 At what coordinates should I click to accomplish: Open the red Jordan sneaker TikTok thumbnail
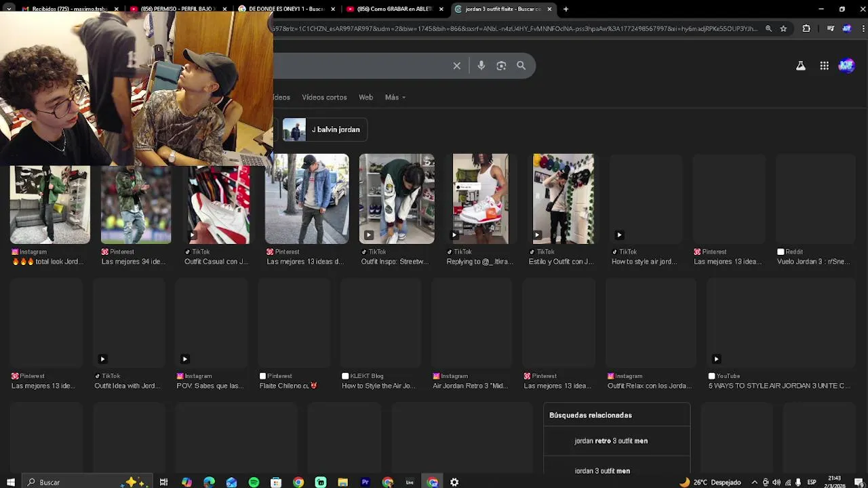click(x=218, y=205)
